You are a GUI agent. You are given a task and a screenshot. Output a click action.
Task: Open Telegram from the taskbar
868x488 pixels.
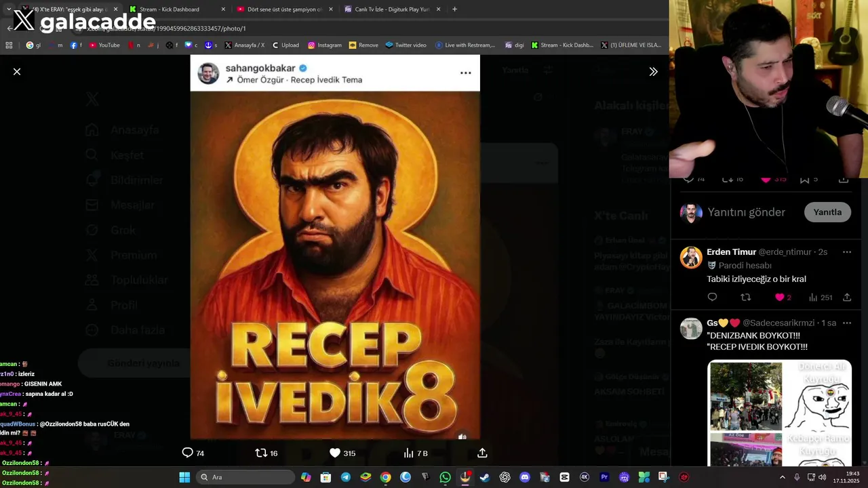tap(346, 477)
